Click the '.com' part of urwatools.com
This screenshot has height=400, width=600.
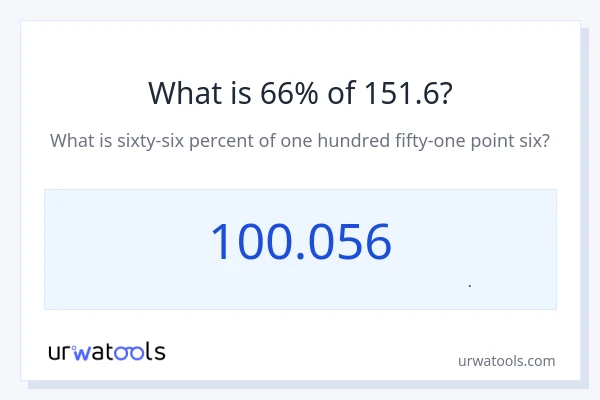click(x=538, y=361)
